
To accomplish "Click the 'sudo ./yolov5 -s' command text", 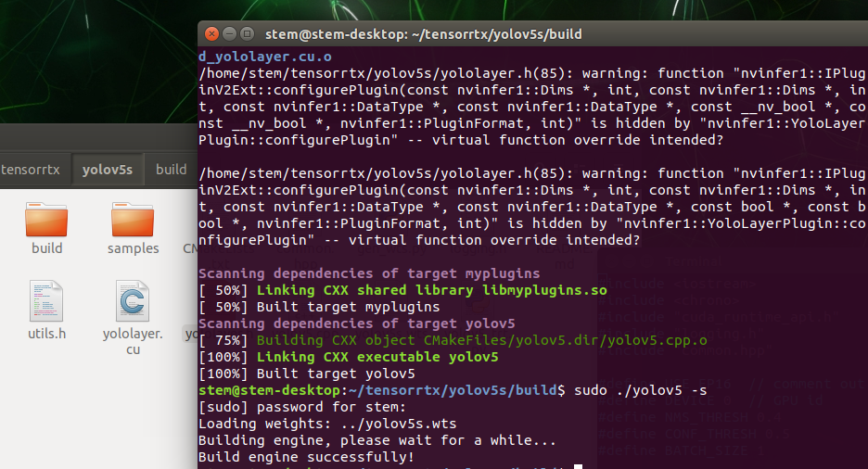I will pyautogui.click(x=641, y=390).
